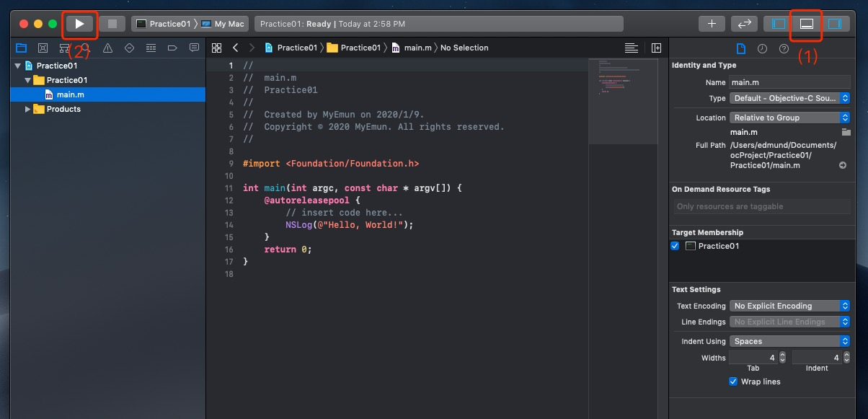Collapse the Practice01 yellow folder group
This screenshot has width=868, height=419.
28,80
